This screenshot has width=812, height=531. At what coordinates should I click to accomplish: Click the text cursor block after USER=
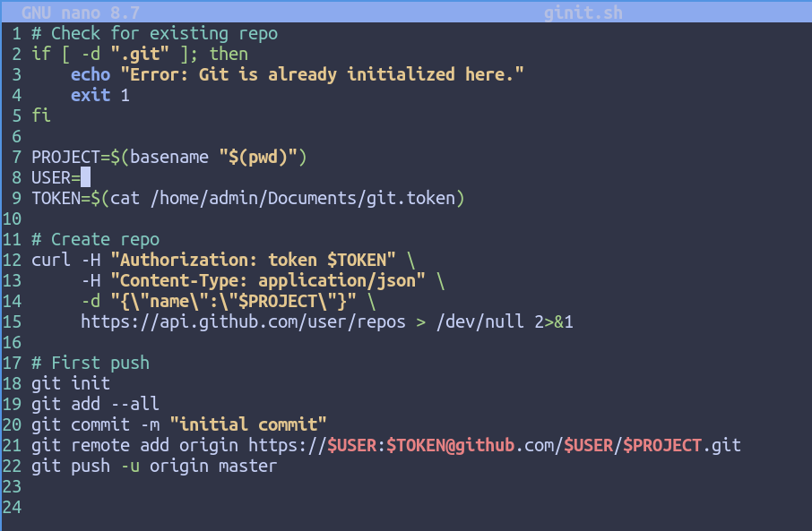(x=85, y=177)
